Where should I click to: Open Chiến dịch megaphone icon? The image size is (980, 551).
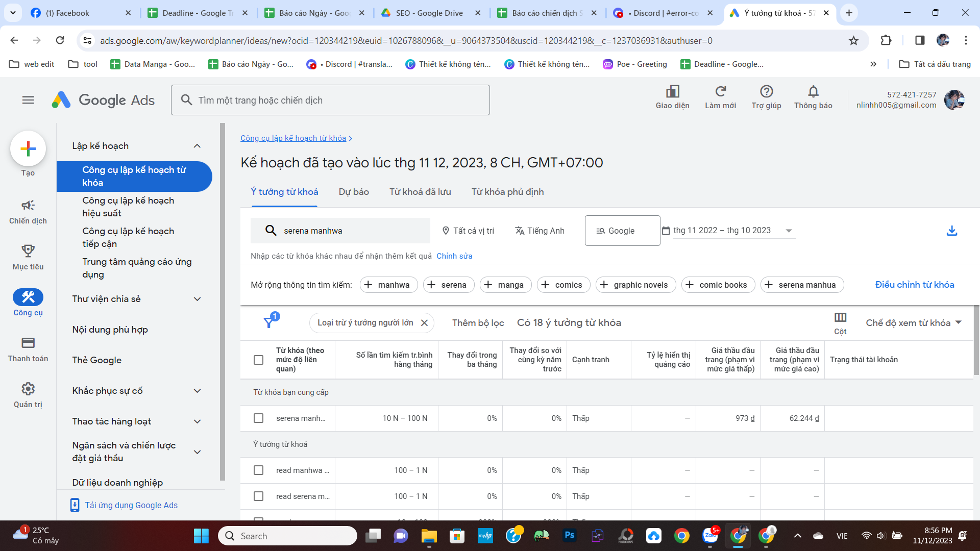(x=28, y=205)
